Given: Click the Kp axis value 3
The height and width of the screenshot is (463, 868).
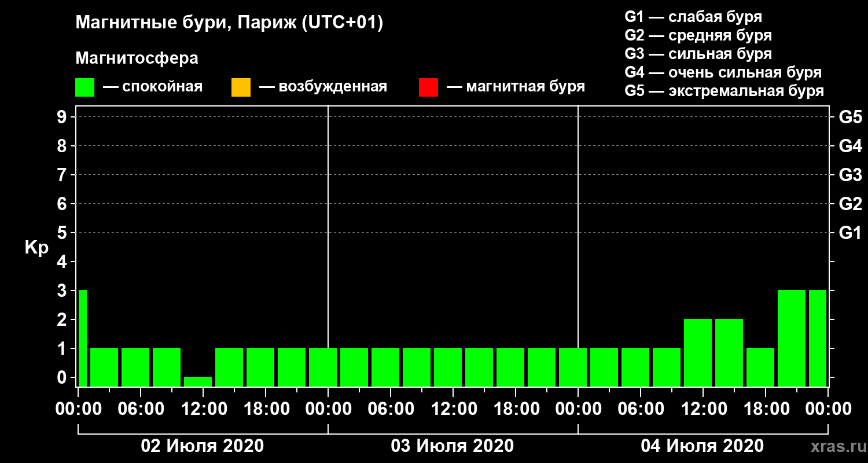Looking at the screenshot, I should [x=63, y=291].
